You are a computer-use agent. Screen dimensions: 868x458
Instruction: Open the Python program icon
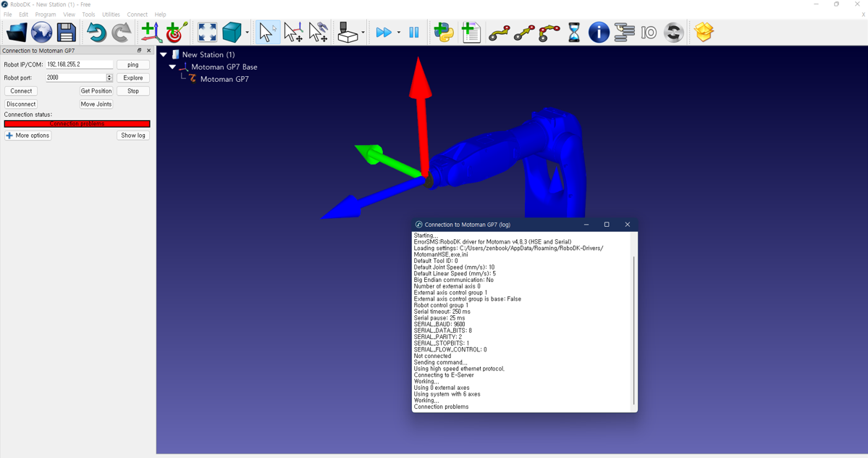coord(444,33)
